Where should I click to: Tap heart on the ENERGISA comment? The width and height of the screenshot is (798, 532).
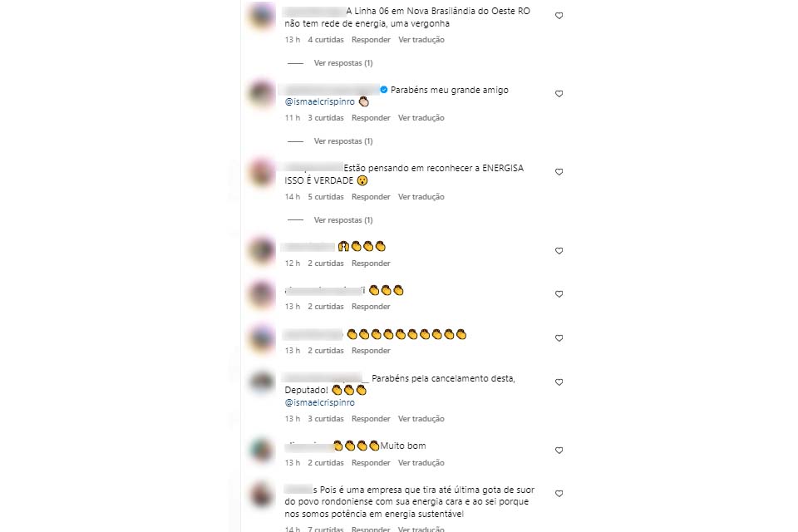(559, 172)
